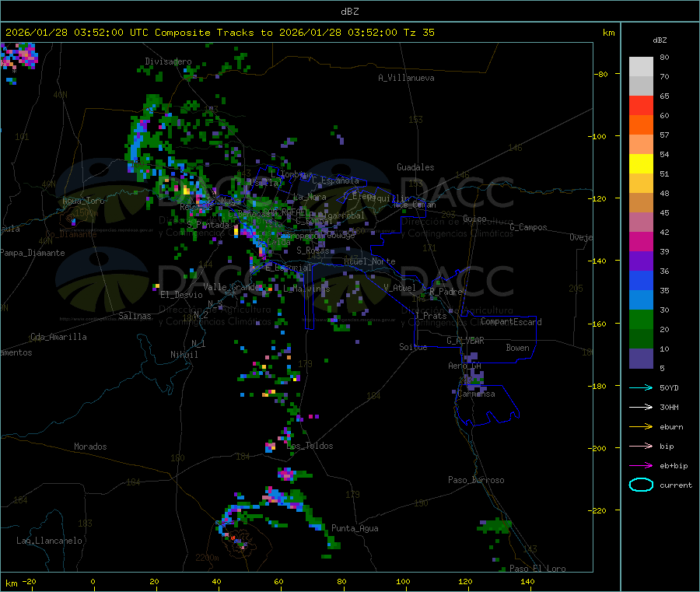
Task: Click the '140' tick on the horizontal axis
Action: click(x=527, y=581)
